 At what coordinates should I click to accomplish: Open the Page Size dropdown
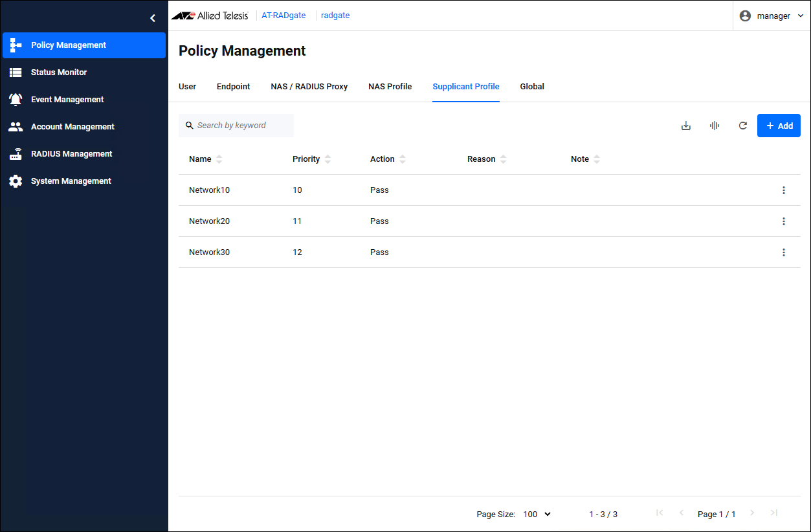(537, 514)
